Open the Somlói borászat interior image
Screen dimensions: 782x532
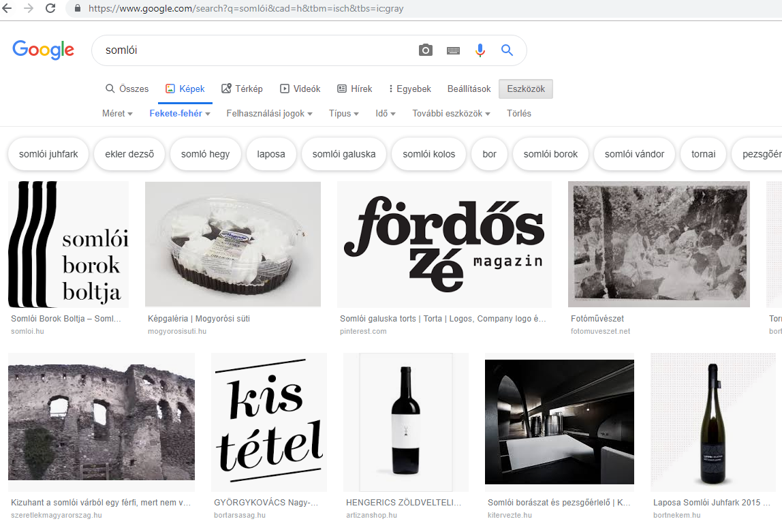[x=559, y=422]
